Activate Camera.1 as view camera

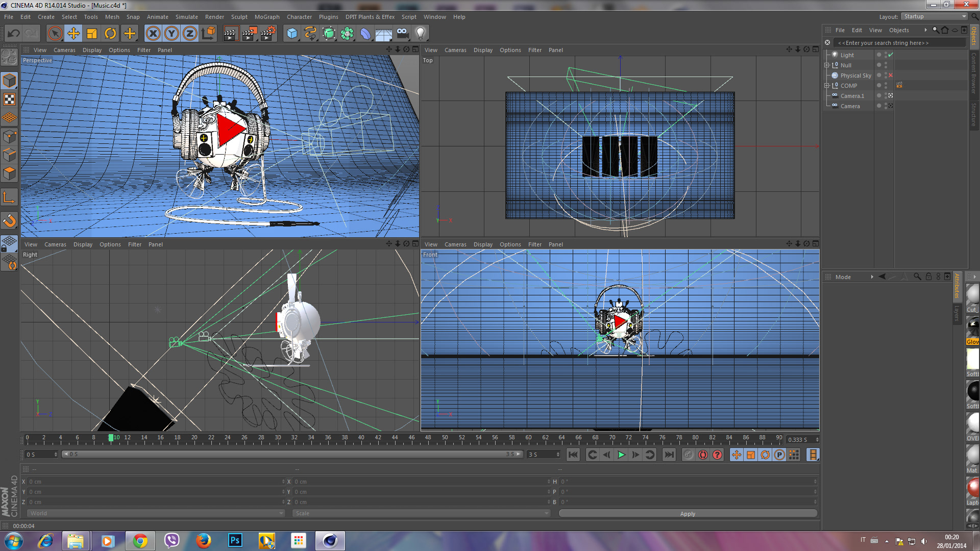[x=891, y=95]
